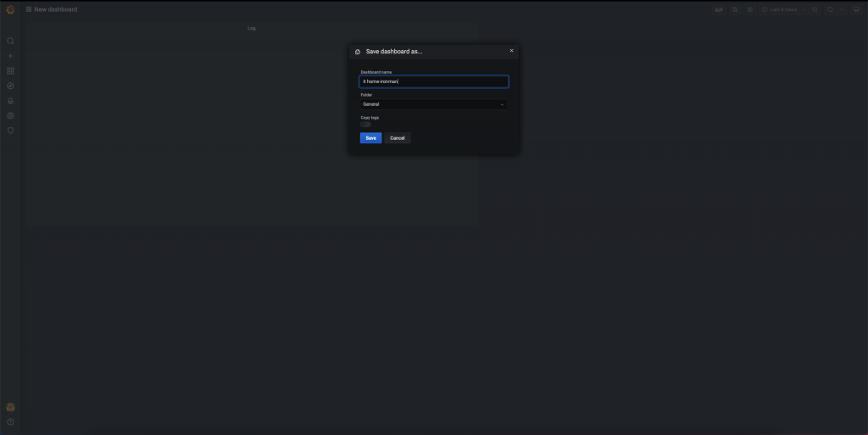Open the Explore compass icon in the sidebar
This screenshot has height=435, width=868.
coord(10,86)
